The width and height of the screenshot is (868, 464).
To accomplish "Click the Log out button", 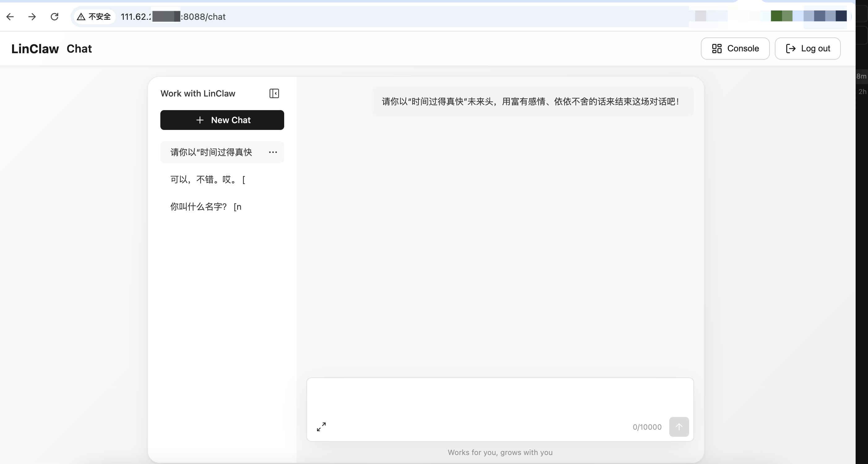I will pyautogui.click(x=808, y=49).
